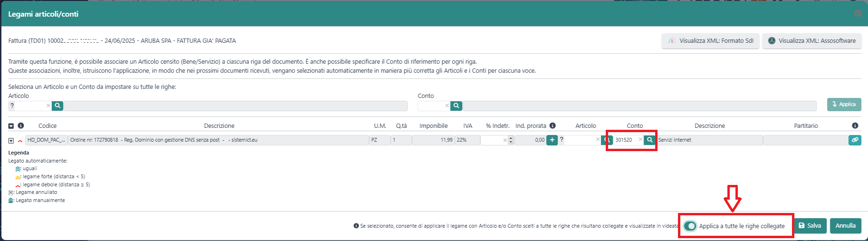The width and height of the screenshot is (868, 241).
Task: Click the Imponibile column header
Action: 433,126
